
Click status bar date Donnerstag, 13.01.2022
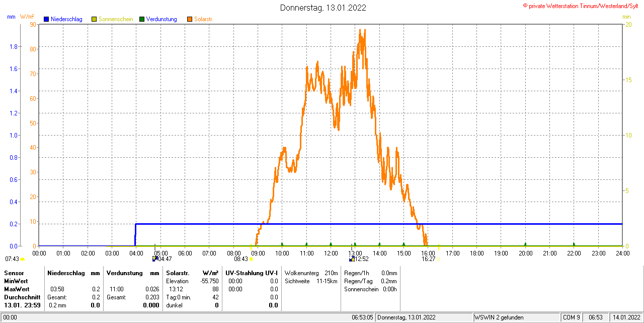(407, 317)
